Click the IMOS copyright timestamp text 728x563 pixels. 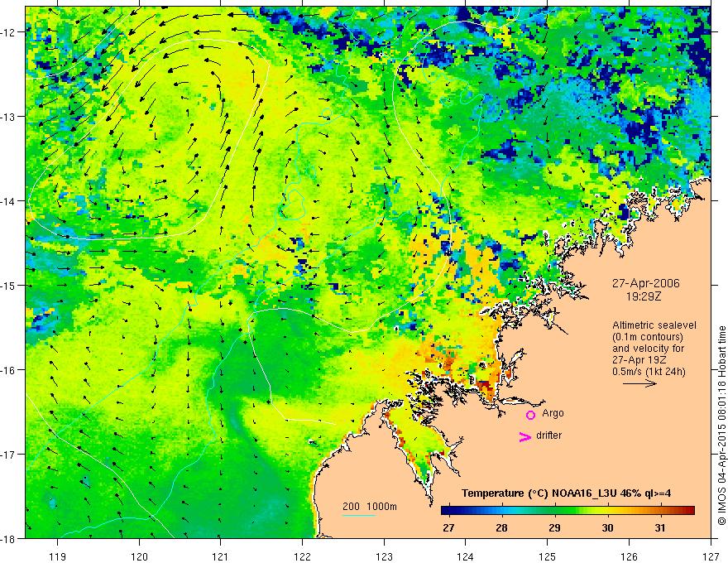pos(721,426)
